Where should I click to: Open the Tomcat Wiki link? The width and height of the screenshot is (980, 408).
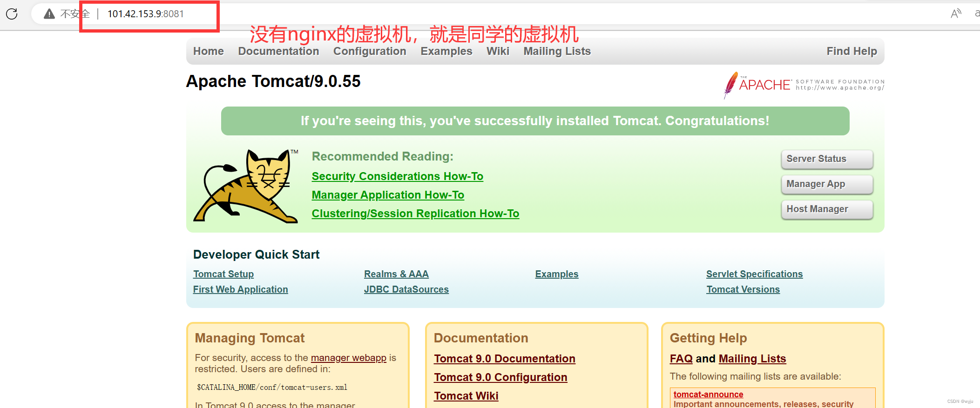pyautogui.click(x=466, y=396)
